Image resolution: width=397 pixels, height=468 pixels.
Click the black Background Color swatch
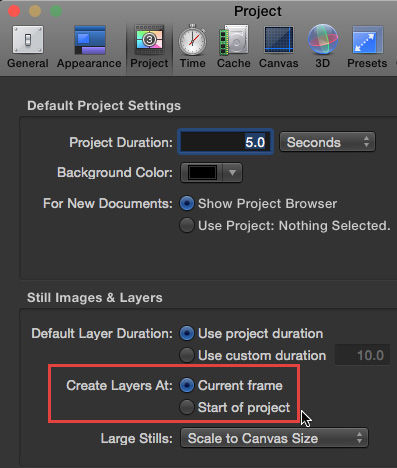[202, 173]
